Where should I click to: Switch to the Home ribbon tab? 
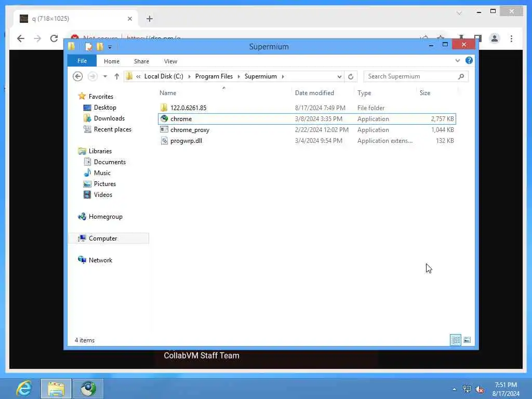click(x=112, y=61)
